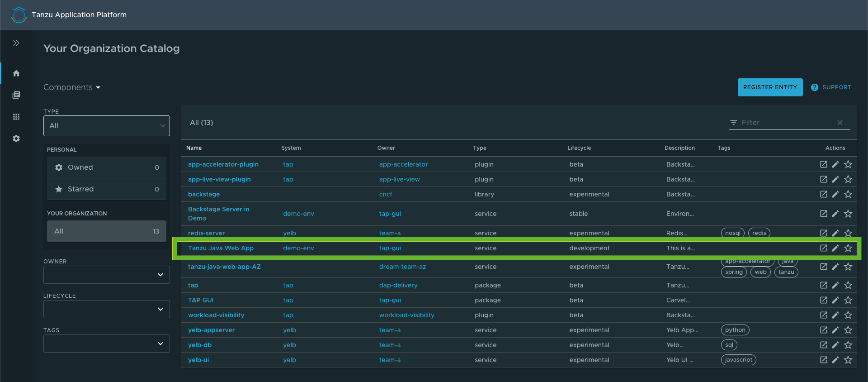
Task: Click the python tag chip
Action: tap(735, 330)
